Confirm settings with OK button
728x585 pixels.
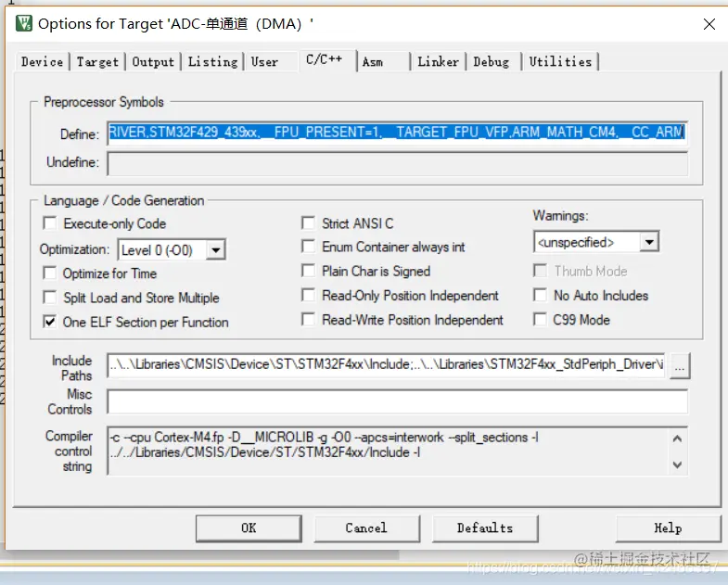[249, 528]
